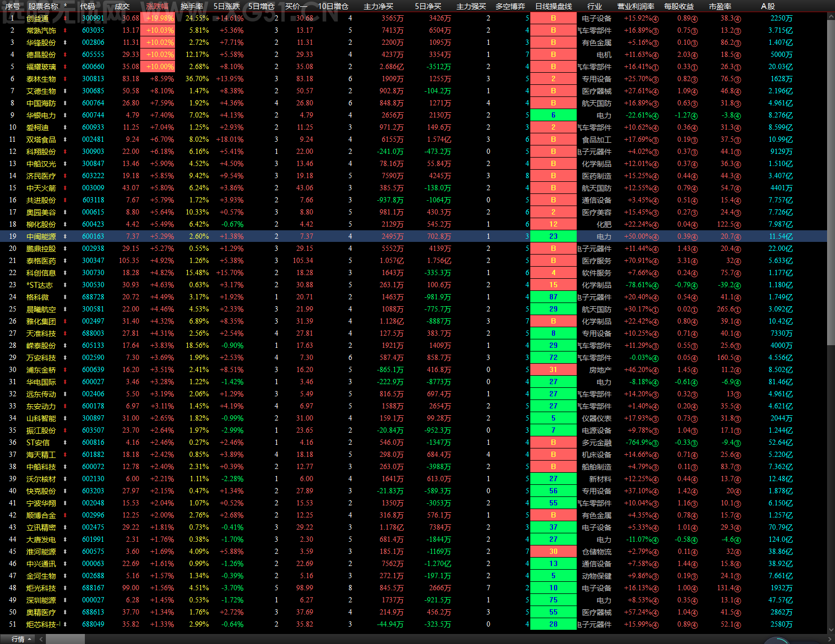Select stock name 炬光科技

[41, 588]
